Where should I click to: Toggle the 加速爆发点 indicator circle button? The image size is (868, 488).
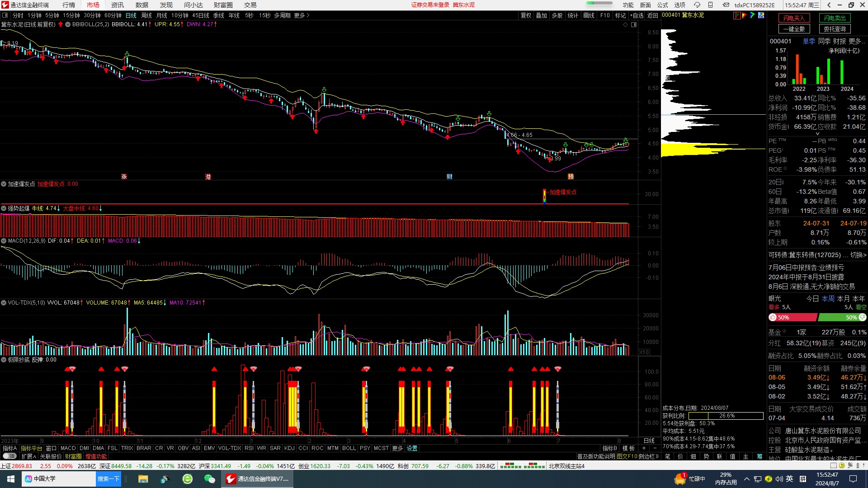point(4,184)
